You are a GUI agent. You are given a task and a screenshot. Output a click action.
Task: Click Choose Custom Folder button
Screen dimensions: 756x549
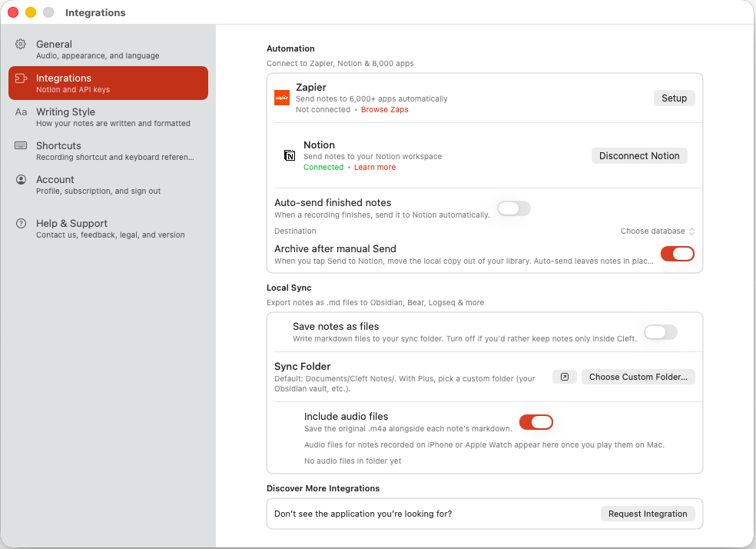click(x=638, y=377)
